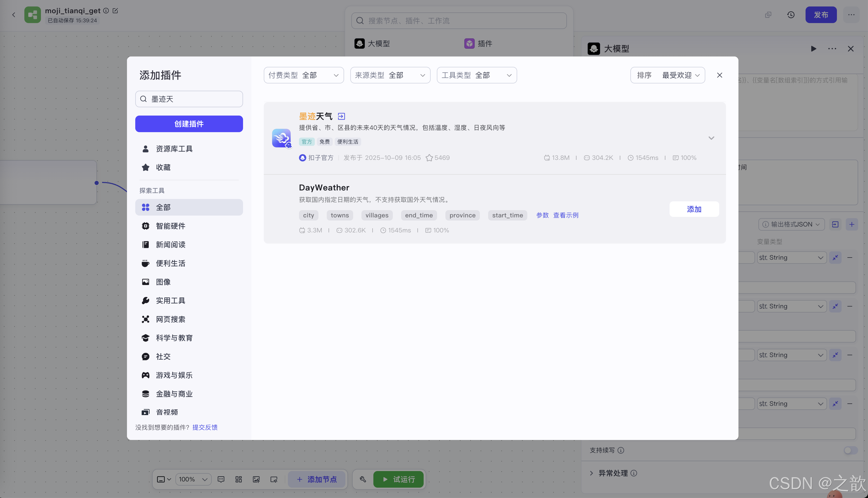The height and width of the screenshot is (498, 868).
Task: Open the 付费类型 filter dropdown
Action: (303, 75)
